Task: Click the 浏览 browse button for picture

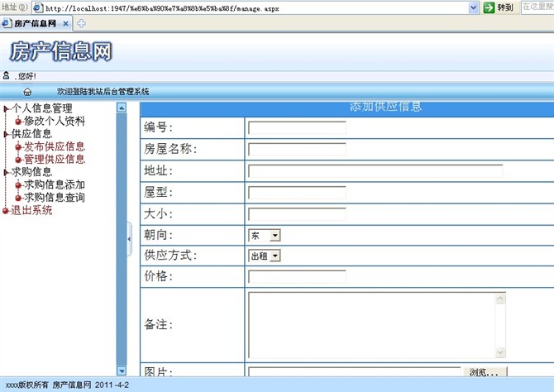Action: pos(485,372)
